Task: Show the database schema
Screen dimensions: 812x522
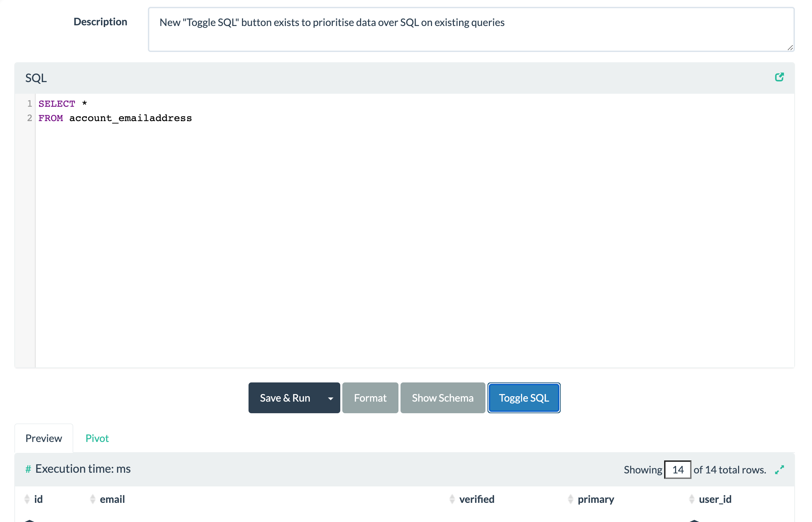Action: 443,397
